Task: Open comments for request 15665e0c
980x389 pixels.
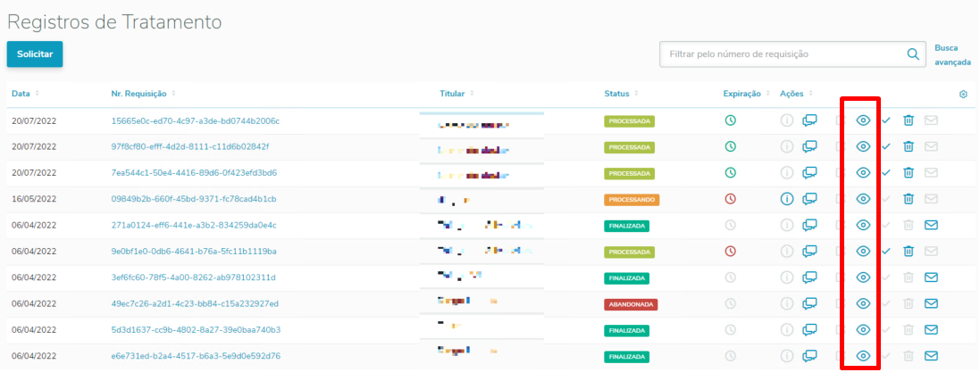Action: point(810,120)
